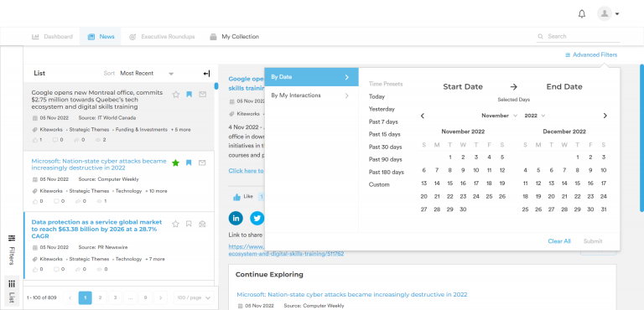Open the user profile avatar menu
Viewport: 644px width, 310px height.
click(608, 14)
